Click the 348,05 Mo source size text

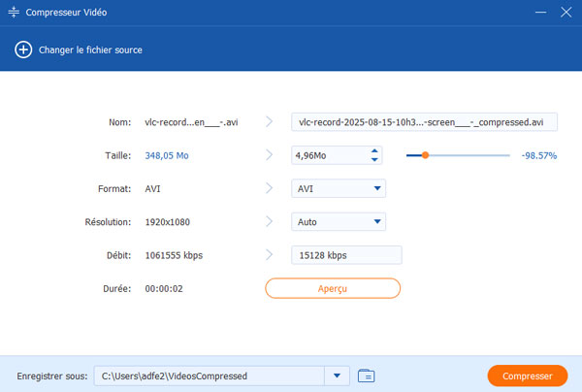coord(167,155)
